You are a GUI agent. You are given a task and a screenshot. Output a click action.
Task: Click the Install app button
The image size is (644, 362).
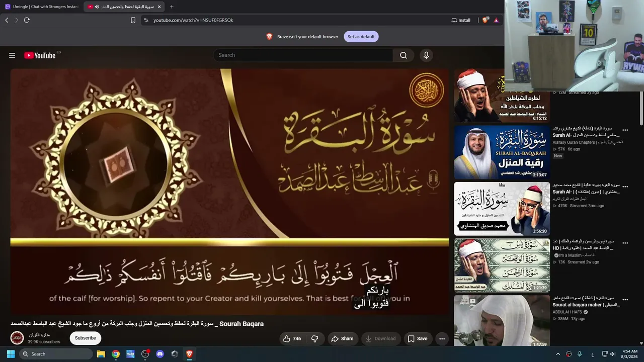pyautogui.click(x=461, y=20)
